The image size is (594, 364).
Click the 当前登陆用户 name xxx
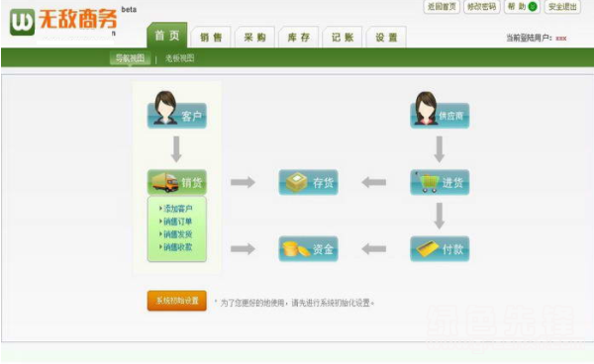pyautogui.click(x=561, y=39)
